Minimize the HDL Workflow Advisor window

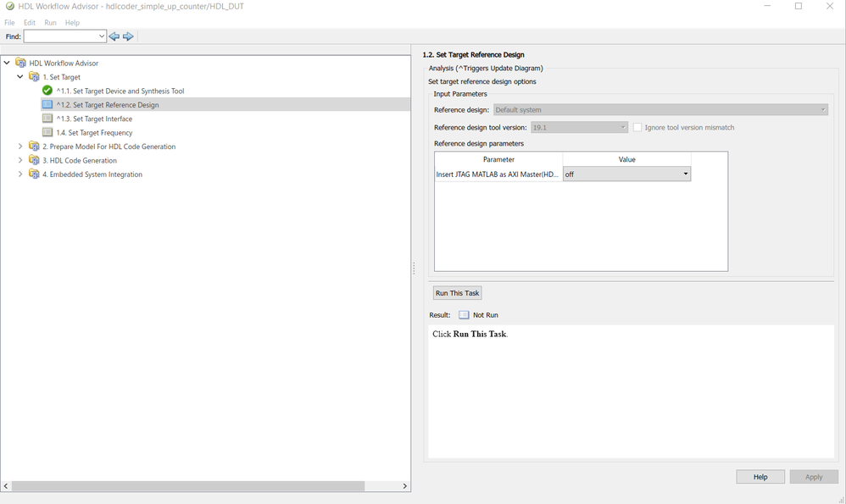click(x=767, y=7)
